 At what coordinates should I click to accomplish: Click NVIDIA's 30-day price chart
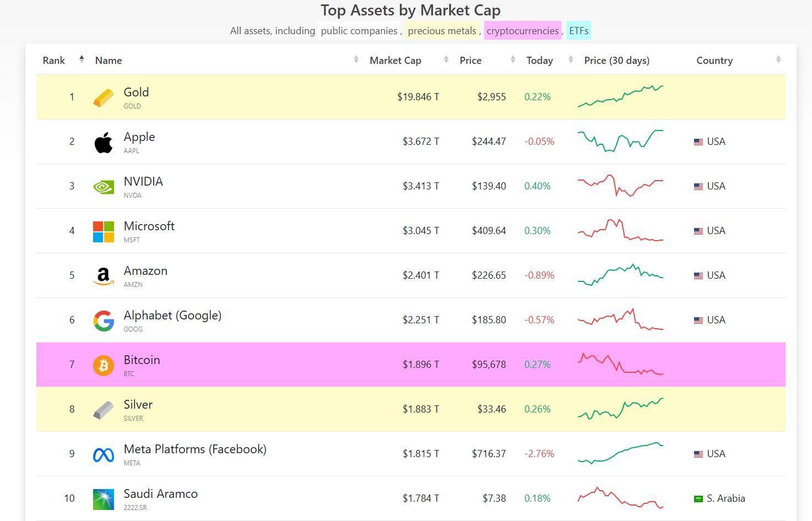point(620,186)
